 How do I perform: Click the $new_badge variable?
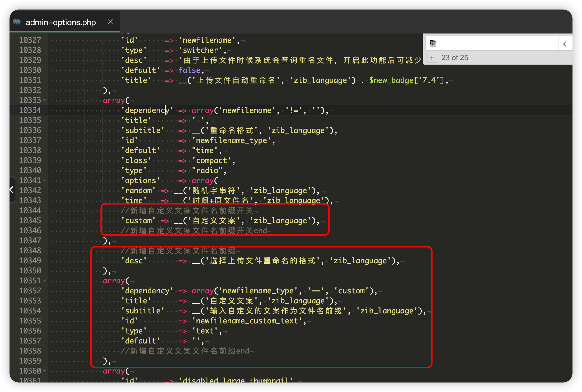pos(391,80)
